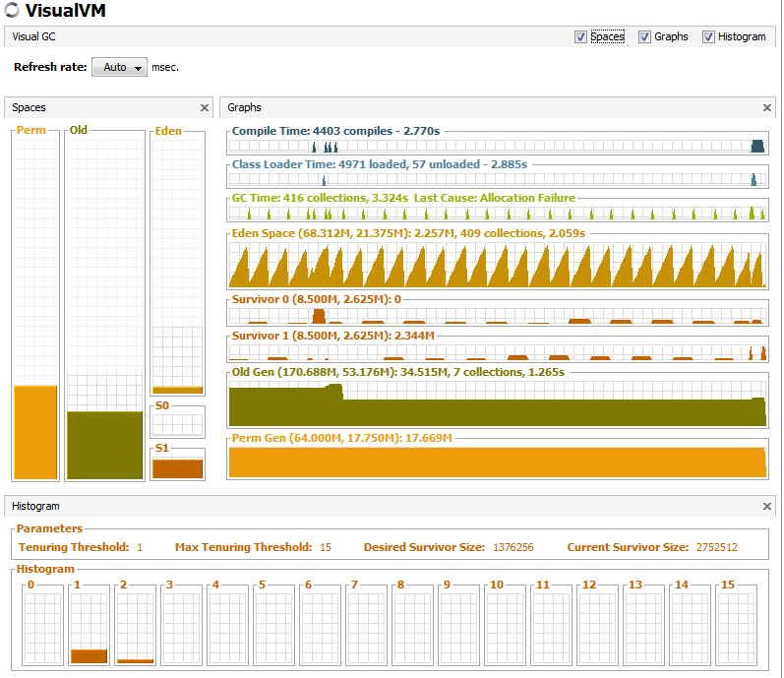Click the Class Loader Time graph
Image resolution: width=784 pixels, height=678 pixels.
[498, 179]
